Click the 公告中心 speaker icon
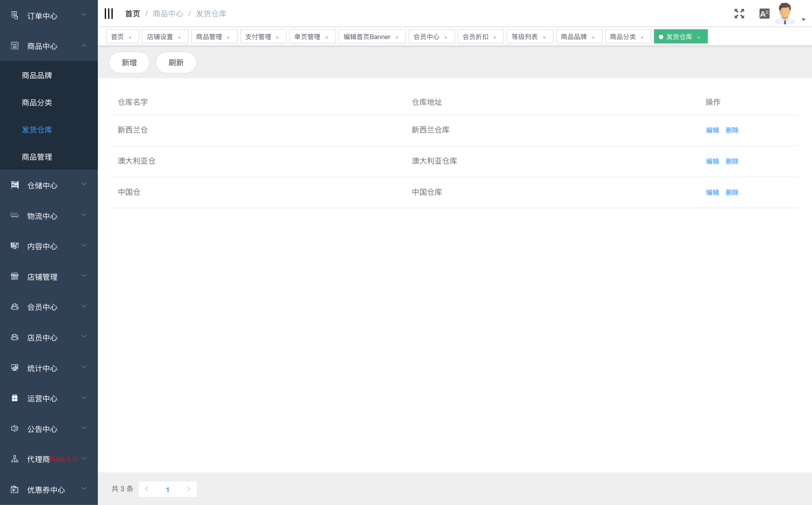Screen dimensions: 812x505 15,428
